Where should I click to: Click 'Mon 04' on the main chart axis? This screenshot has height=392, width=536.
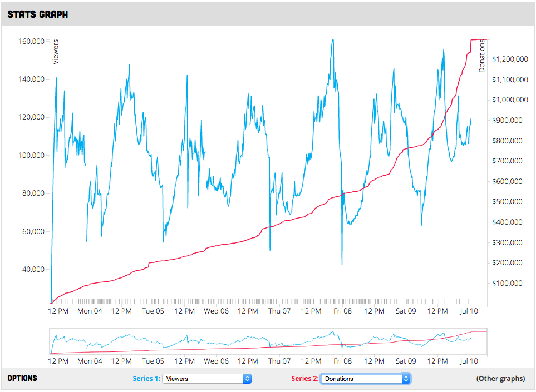coord(90,311)
